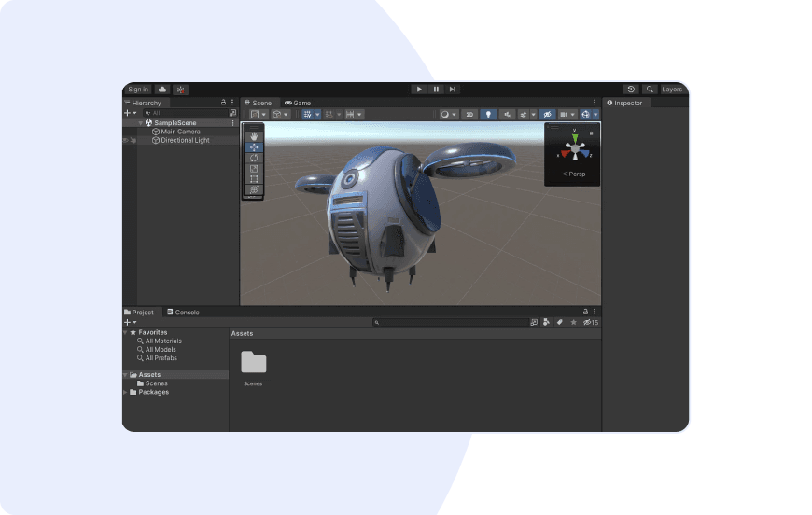Select the Scale tool
This screenshot has width=812, height=515.
pos(254,169)
